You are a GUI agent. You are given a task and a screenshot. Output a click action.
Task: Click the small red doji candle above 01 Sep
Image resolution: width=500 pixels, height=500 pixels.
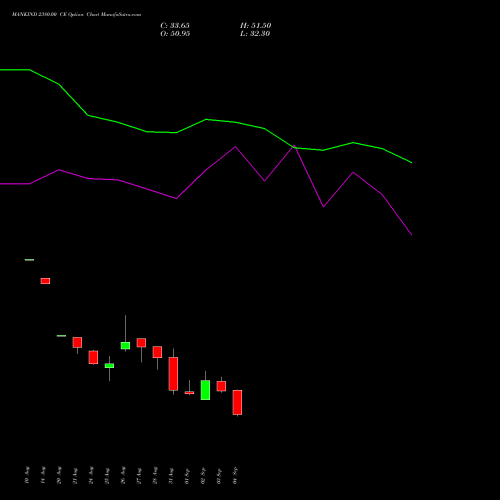pos(189,393)
